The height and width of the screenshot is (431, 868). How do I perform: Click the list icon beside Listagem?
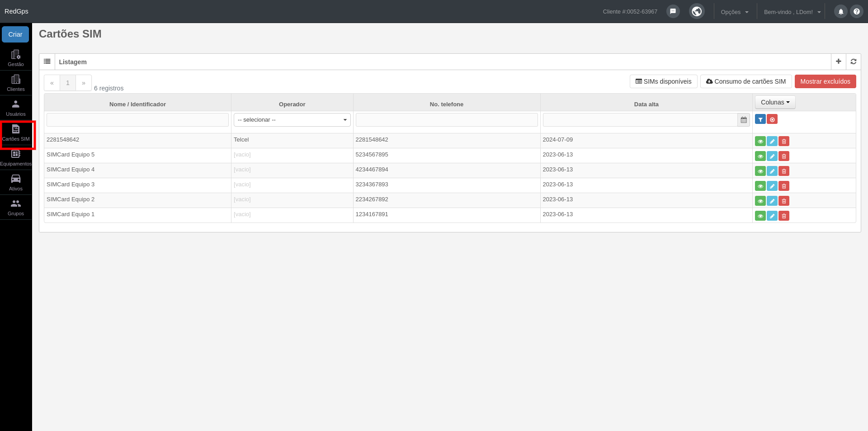pos(47,62)
